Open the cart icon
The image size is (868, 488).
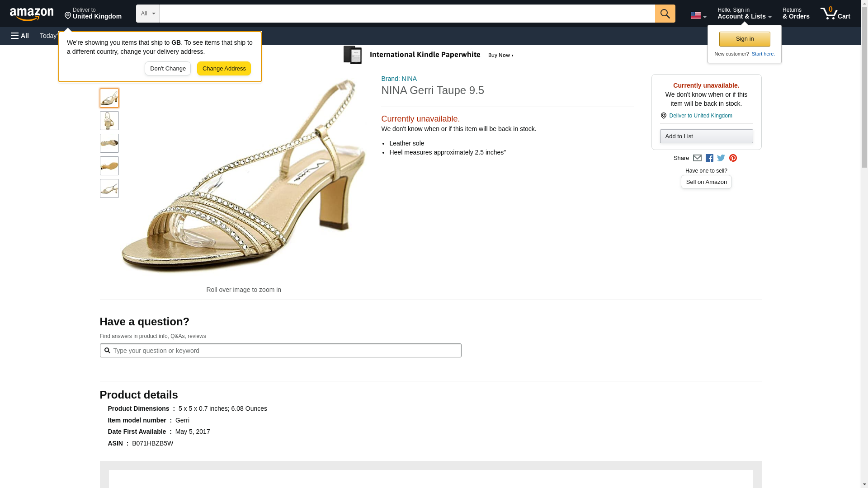click(x=835, y=14)
